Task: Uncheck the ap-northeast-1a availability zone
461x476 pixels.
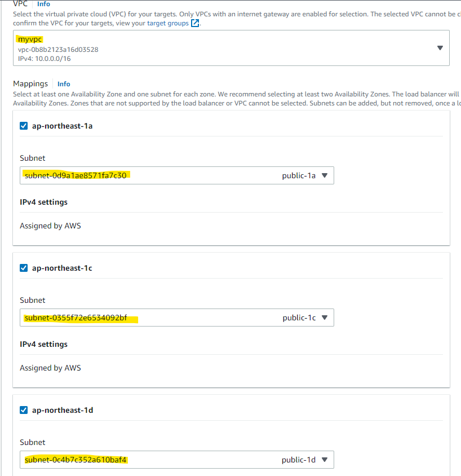Action: 24,126
